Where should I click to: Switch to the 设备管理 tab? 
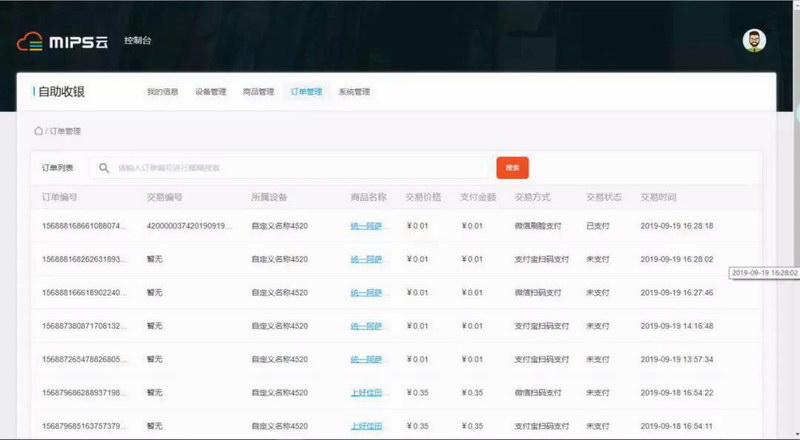coord(210,92)
